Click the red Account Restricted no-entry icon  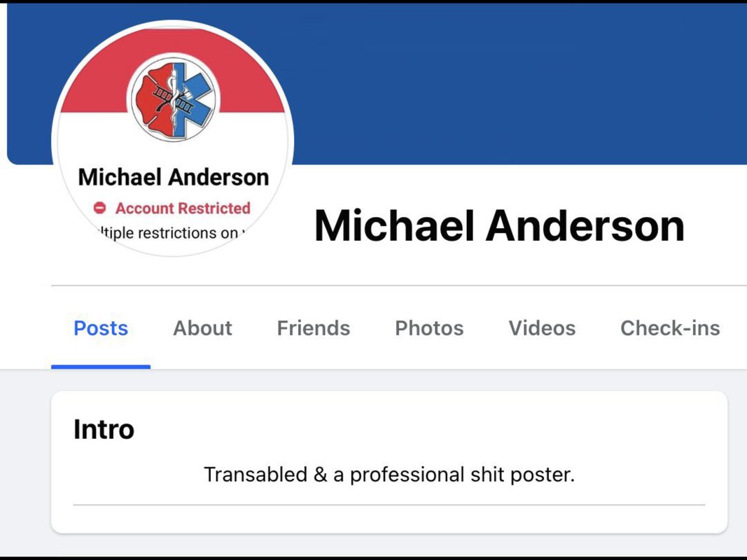coord(99,208)
